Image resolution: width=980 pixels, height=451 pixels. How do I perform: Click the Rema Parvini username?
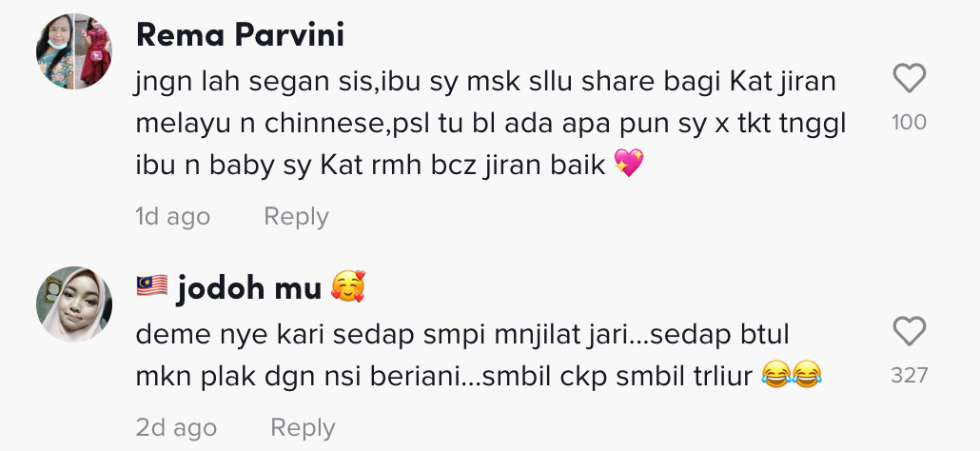pos(240,34)
